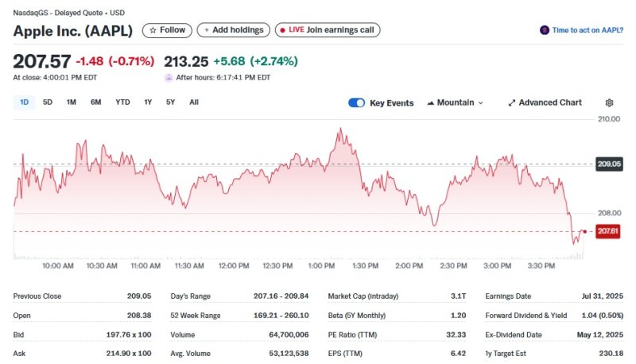The width and height of the screenshot is (636, 364).
Task: Click the red LIVE dot indicator
Action: pos(283,30)
